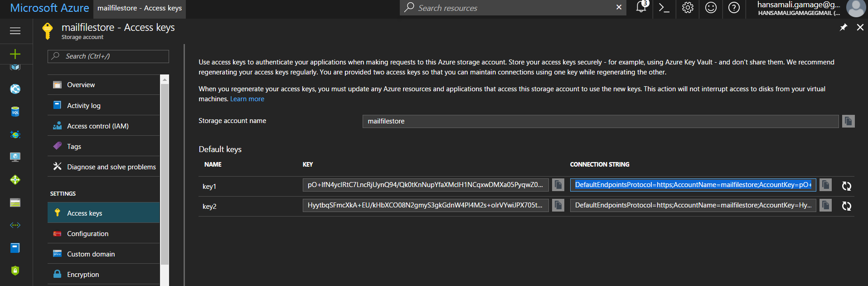The height and width of the screenshot is (286, 868).
Task: Click the KEY column header
Action: (x=308, y=164)
